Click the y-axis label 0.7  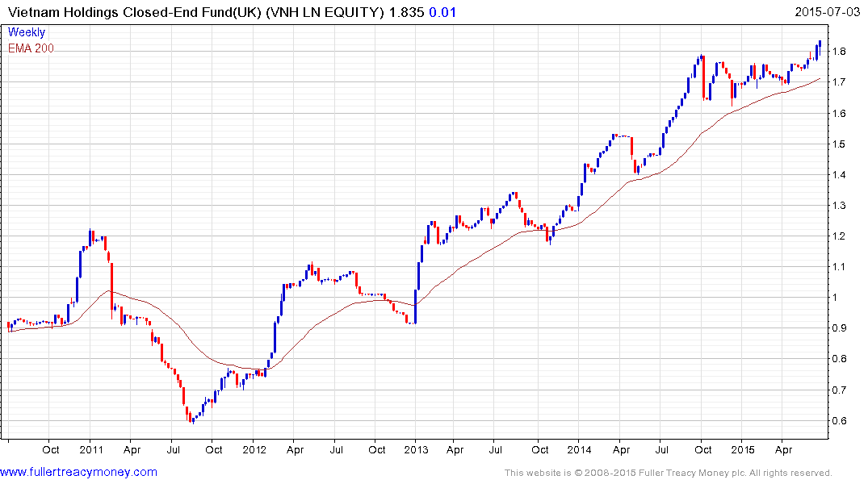(x=839, y=390)
